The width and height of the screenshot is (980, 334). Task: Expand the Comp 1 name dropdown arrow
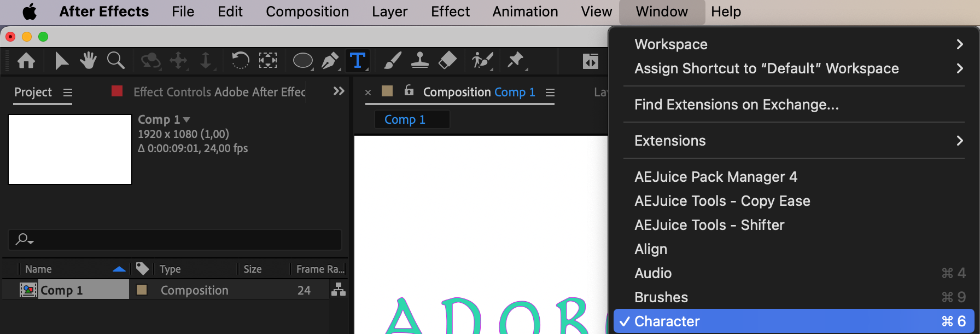[186, 119]
